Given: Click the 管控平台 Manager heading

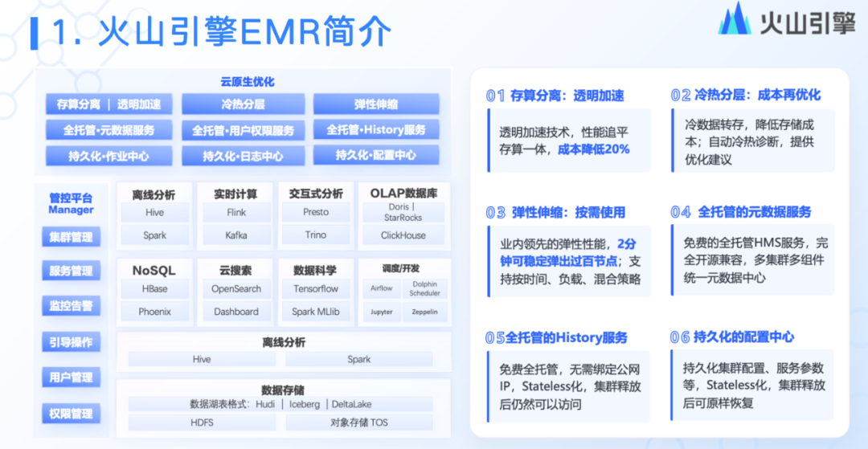Looking at the screenshot, I should [x=71, y=203].
